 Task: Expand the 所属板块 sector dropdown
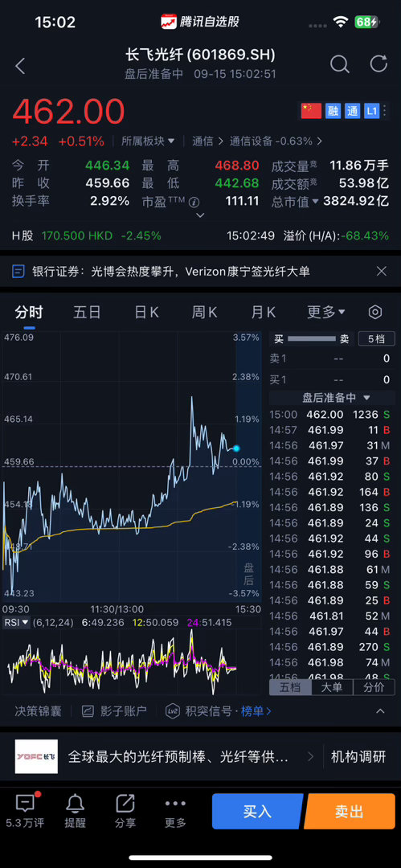149,141
